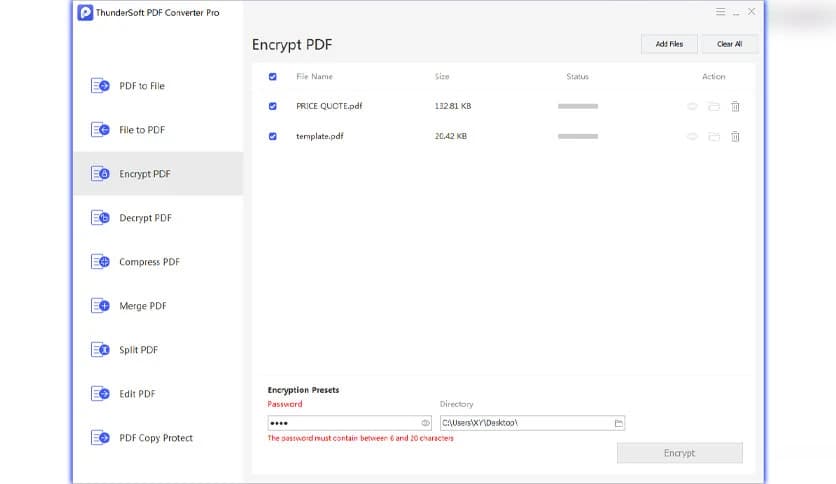Minimize the ThunderSoft window
Image resolution: width=836 pixels, height=484 pixels.
click(736, 13)
